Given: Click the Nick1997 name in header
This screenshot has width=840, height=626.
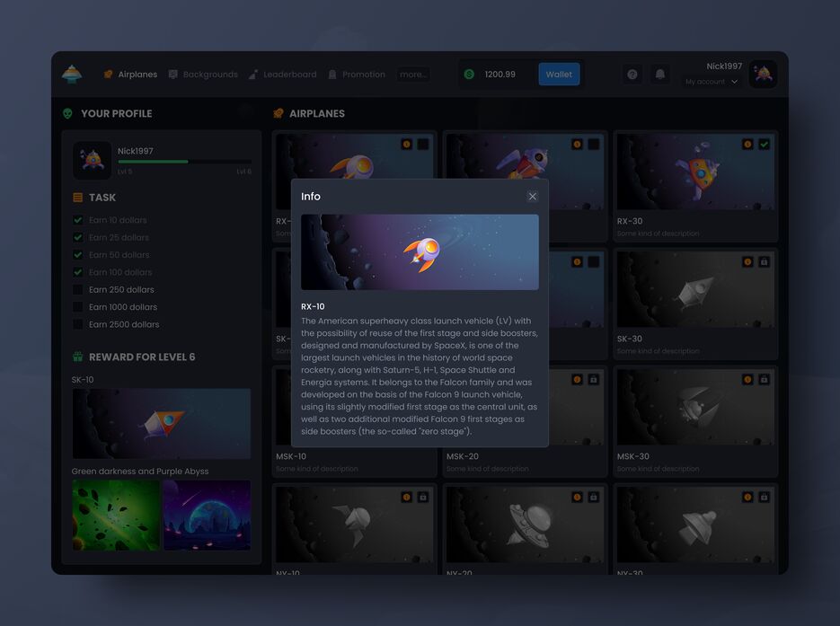Looking at the screenshot, I should [724, 66].
